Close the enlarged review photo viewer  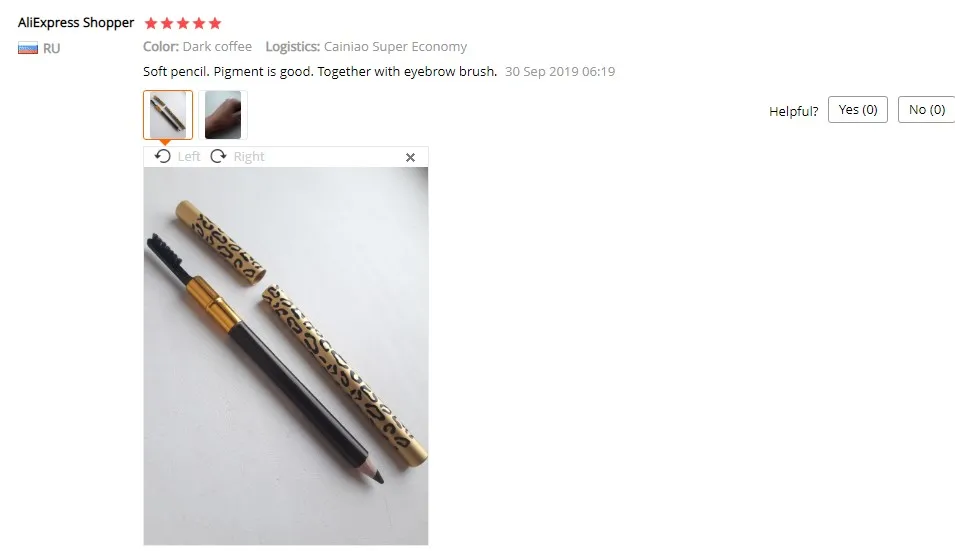click(411, 158)
